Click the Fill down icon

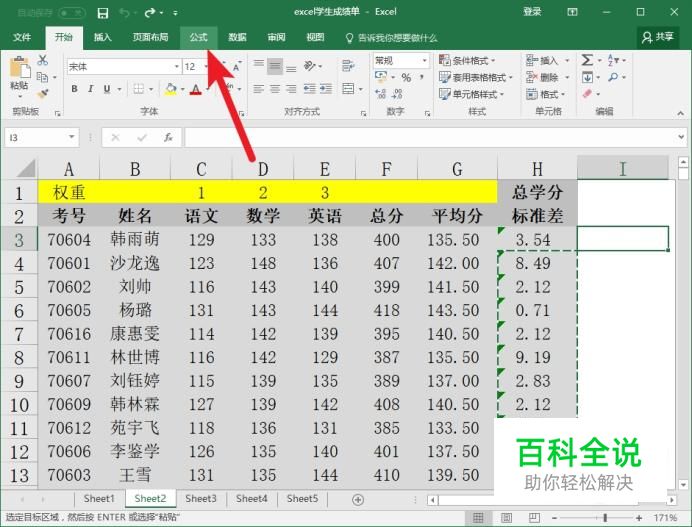[587, 77]
